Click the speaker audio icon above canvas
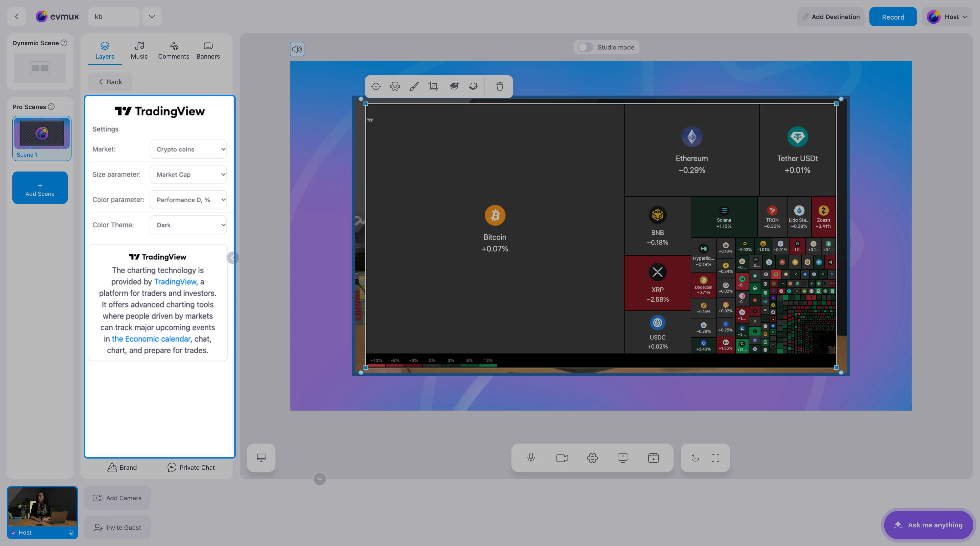 pyautogui.click(x=297, y=49)
